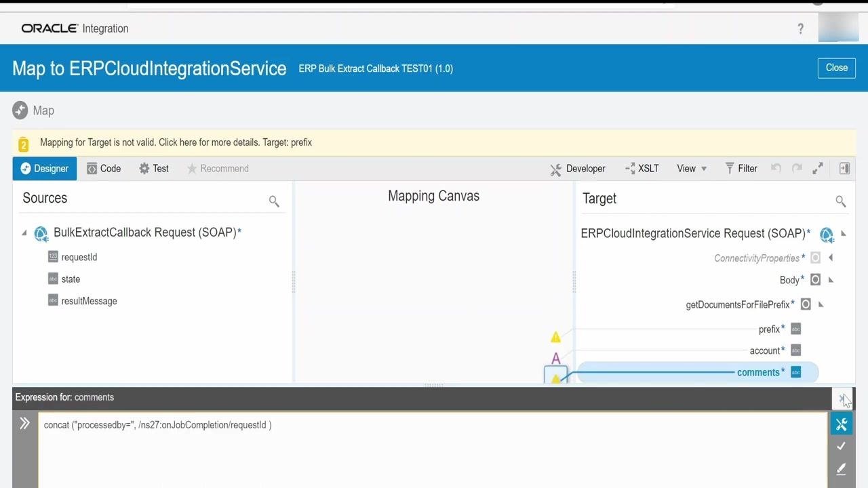Toggle the XSLT view mode
The image size is (868, 488).
[642, 169]
